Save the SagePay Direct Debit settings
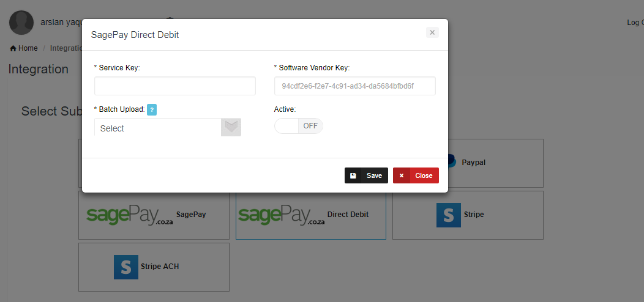Viewport: 644px width, 302px height. pyautogui.click(x=366, y=175)
